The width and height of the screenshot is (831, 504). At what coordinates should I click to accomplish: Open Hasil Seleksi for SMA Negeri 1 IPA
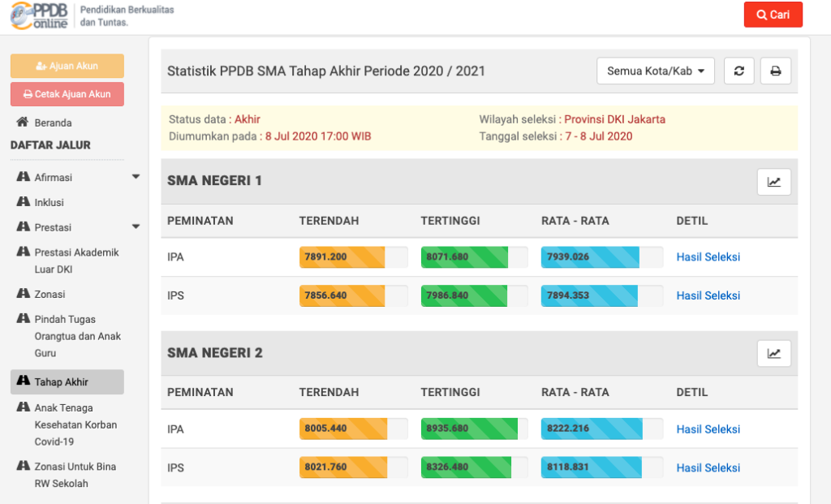pos(708,257)
